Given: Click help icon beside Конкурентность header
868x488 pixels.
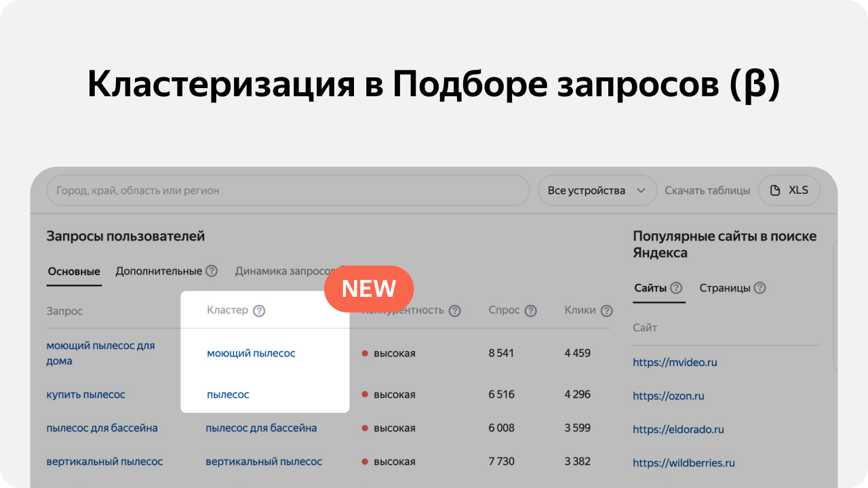Looking at the screenshot, I should [454, 311].
